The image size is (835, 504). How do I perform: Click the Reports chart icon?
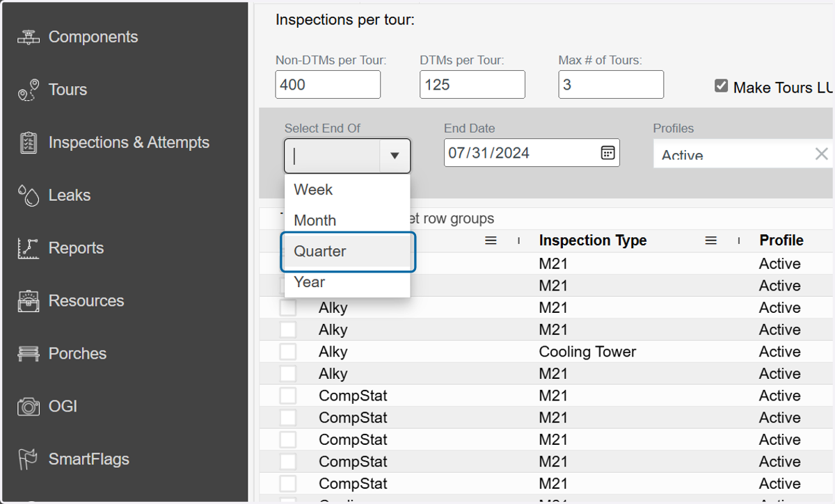(28, 248)
